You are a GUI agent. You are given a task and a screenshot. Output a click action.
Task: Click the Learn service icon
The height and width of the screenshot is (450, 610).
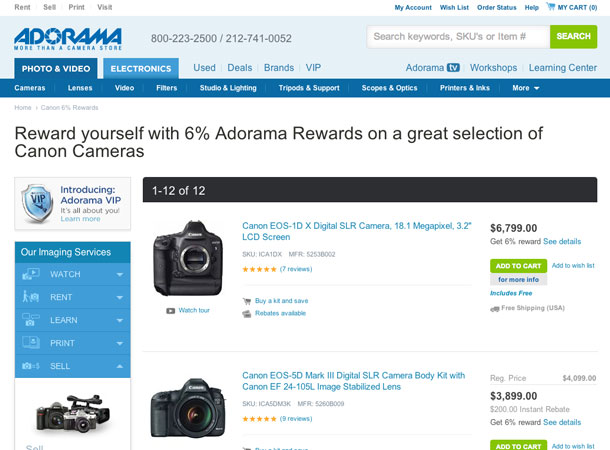coord(31,320)
